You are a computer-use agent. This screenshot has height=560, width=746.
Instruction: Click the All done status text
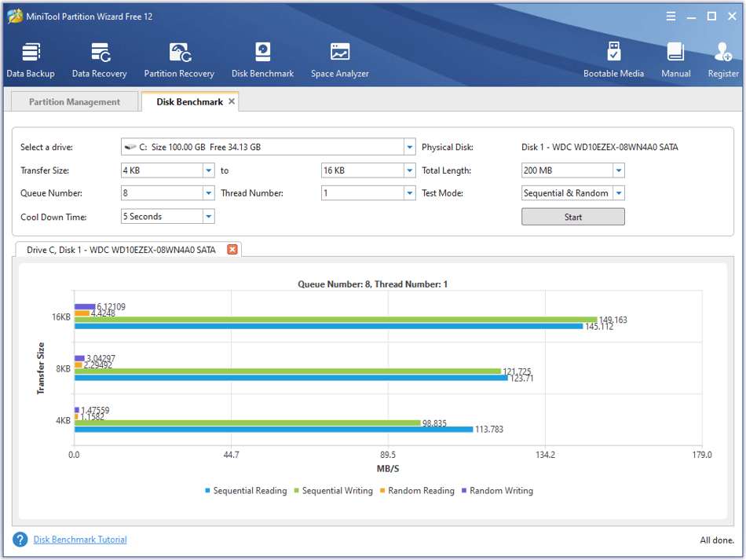coord(716,540)
